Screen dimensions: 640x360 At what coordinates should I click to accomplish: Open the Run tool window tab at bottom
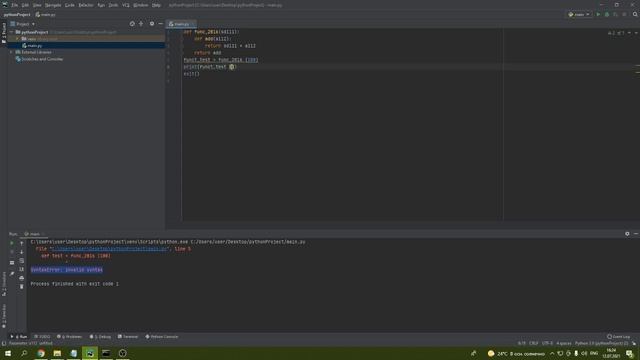[19, 337]
